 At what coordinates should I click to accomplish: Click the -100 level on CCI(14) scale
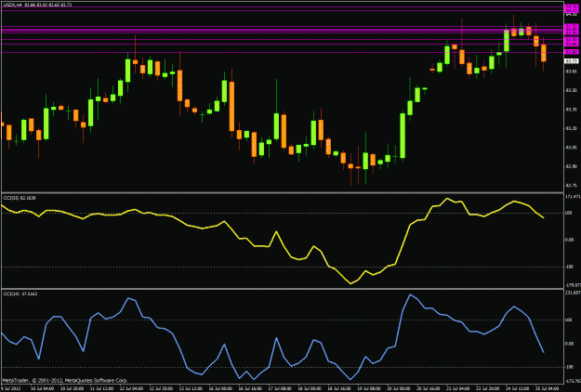(570, 367)
